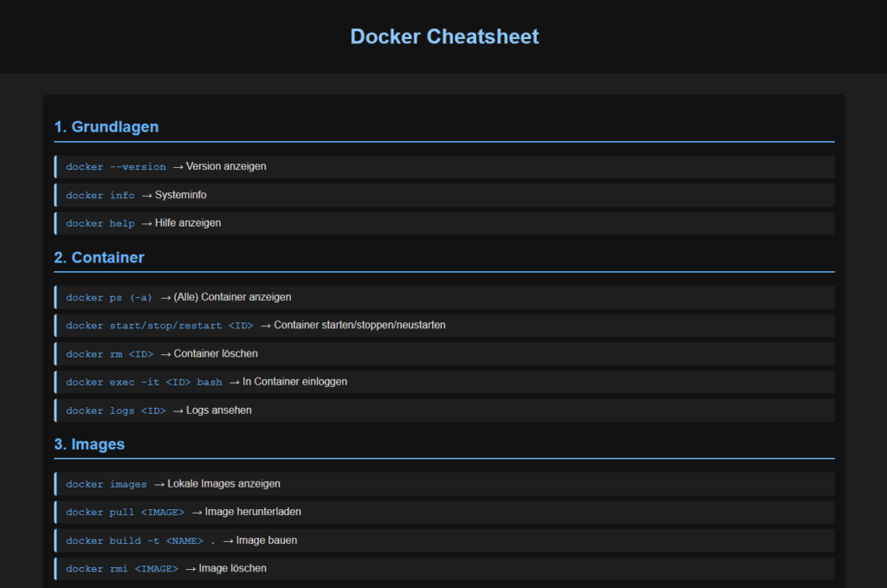This screenshot has width=887, height=588.
Task: Click the 'docker help' command code
Action: click(x=100, y=223)
